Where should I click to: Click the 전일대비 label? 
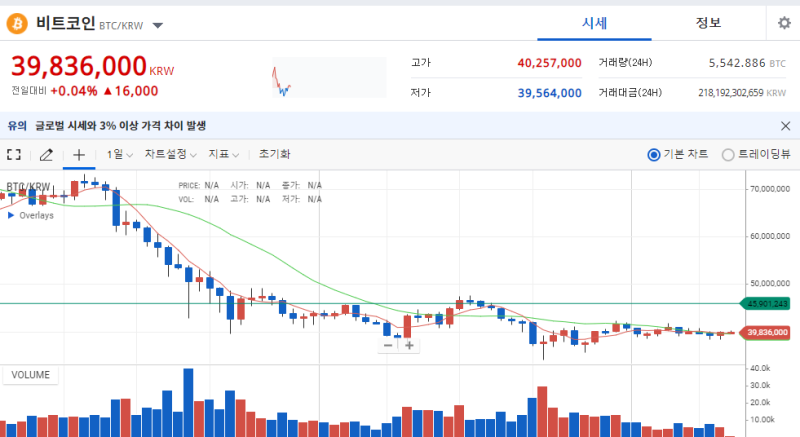tap(29, 91)
